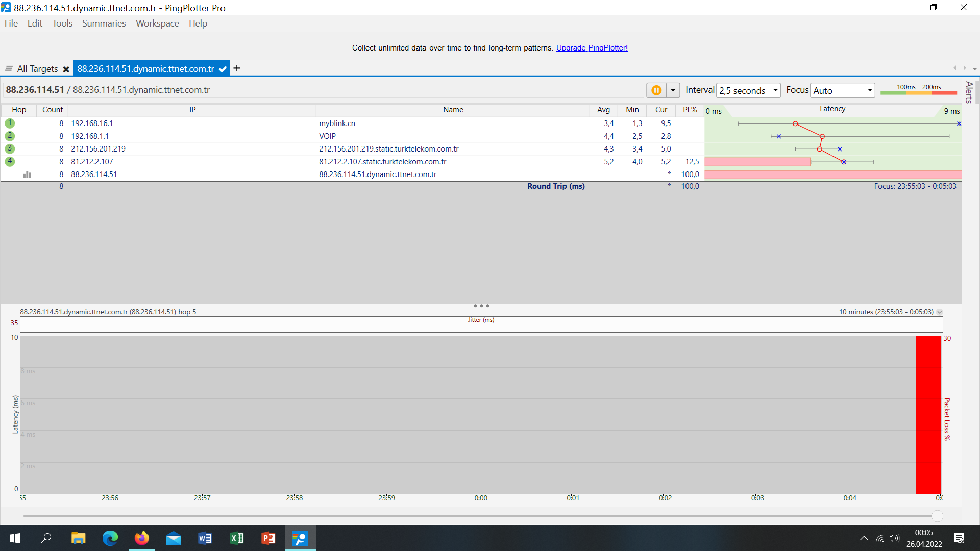980x551 pixels.
Task: Click the Upgrade PingPlotter link
Action: coord(592,48)
